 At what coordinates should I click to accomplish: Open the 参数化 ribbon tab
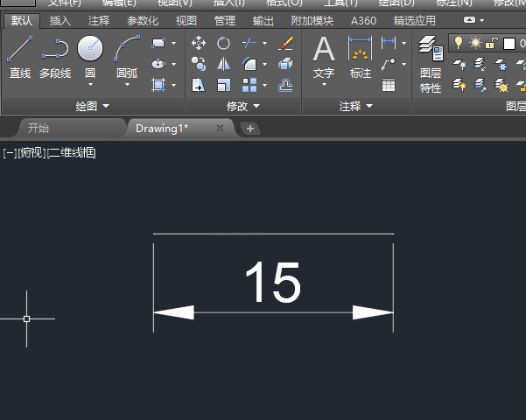pos(143,20)
